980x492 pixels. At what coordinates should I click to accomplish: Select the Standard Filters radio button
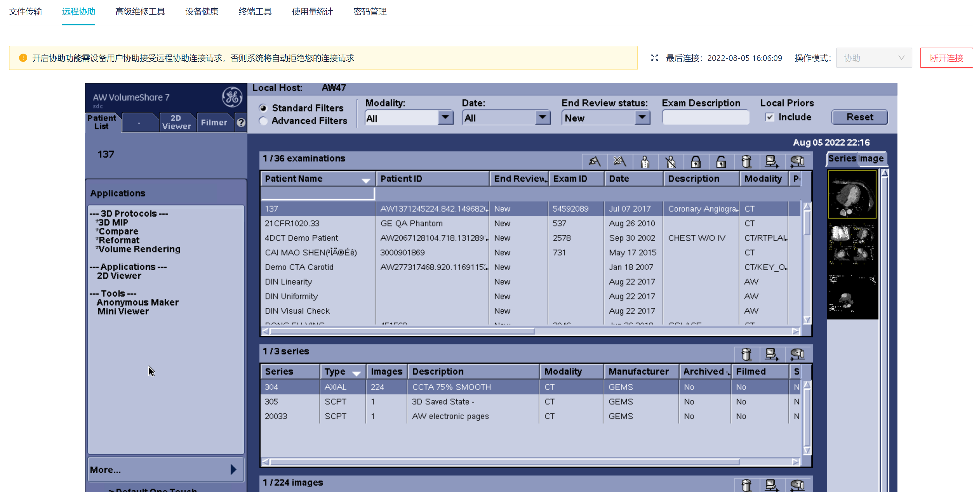pyautogui.click(x=263, y=108)
